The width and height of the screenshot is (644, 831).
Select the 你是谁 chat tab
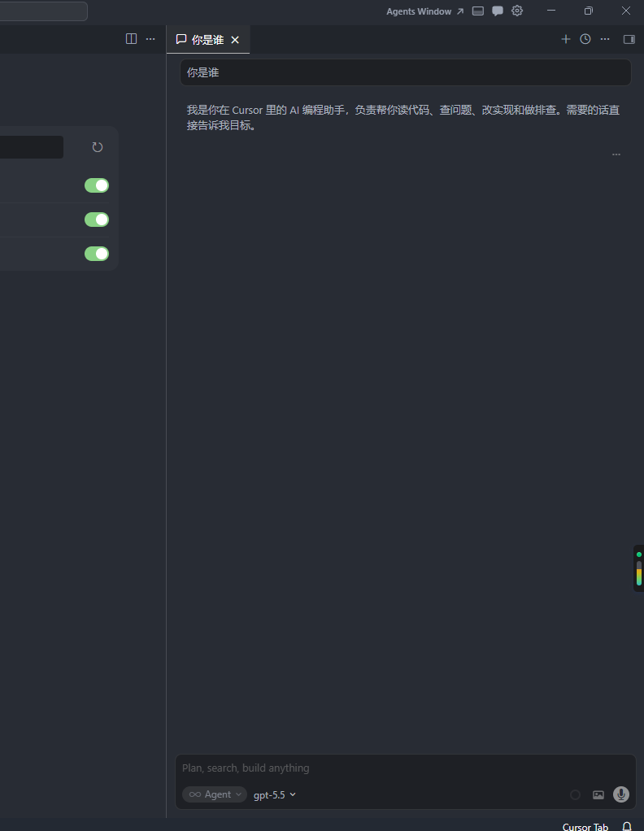(200, 40)
